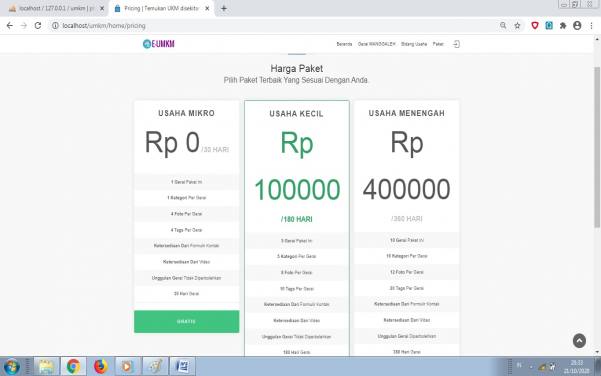The width and height of the screenshot is (601, 376).
Task: Close the localhost phpMyAdmin tab
Action: (x=102, y=8)
